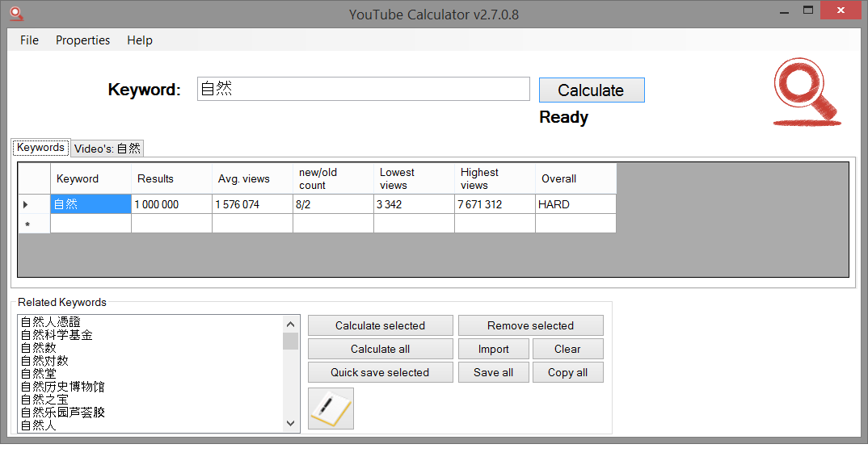Click the Save all button

493,372
